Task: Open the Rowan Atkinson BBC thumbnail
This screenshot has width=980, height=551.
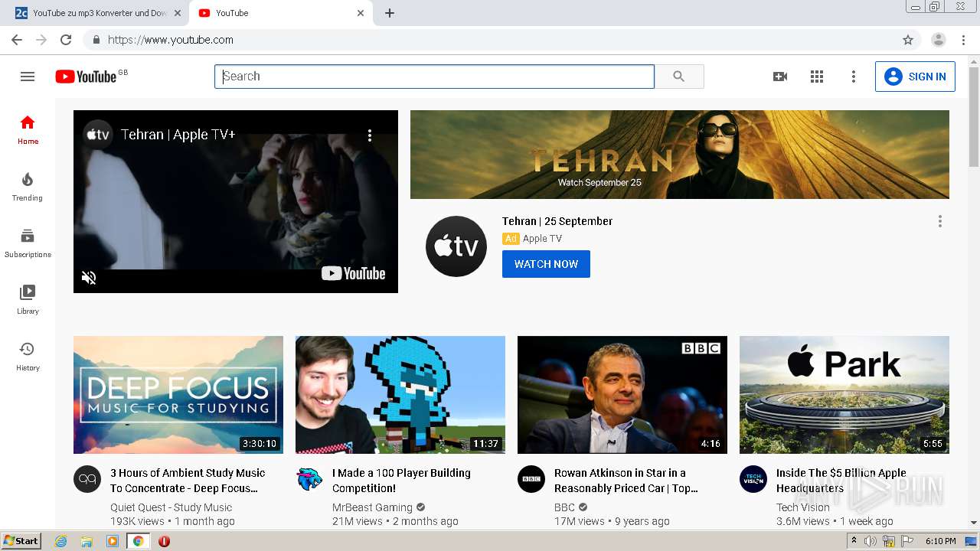Action: point(622,395)
